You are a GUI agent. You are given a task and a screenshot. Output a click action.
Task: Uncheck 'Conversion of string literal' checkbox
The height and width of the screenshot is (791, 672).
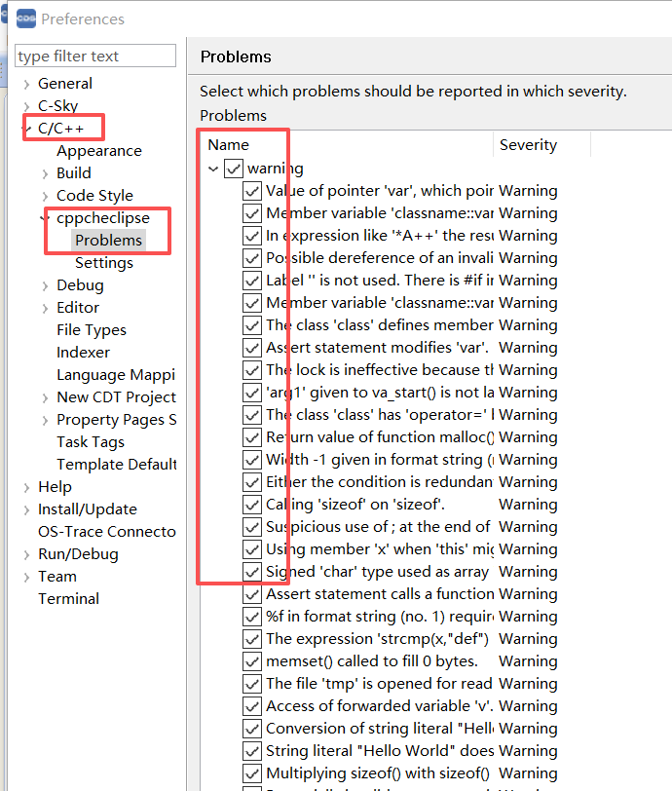(251, 729)
